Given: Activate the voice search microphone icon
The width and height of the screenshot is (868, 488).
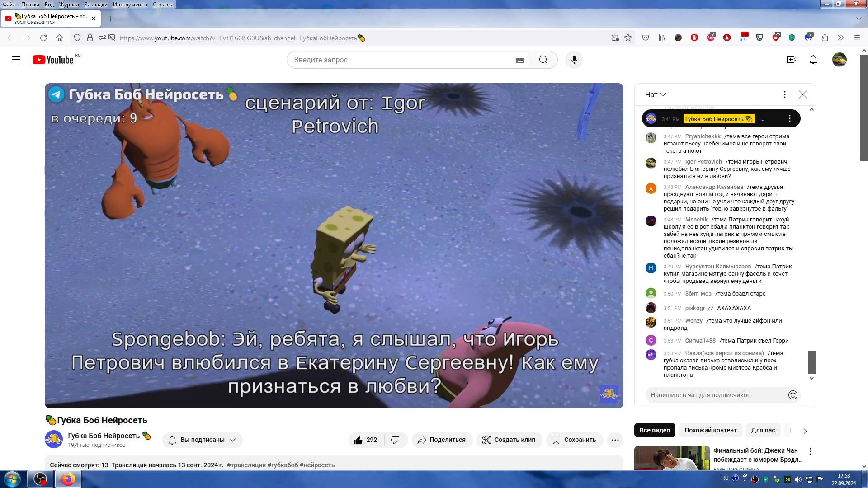Looking at the screenshot, I should point(573,59).
